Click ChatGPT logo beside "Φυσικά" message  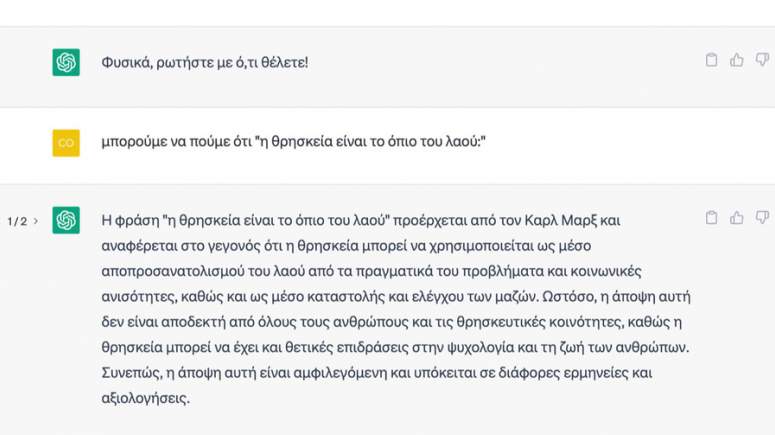pos(66,62)
